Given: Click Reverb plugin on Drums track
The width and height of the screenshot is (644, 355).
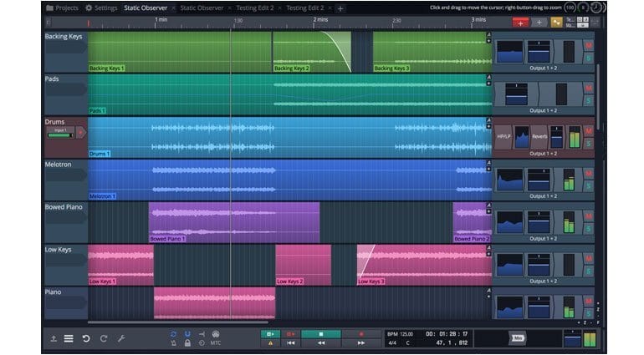Looking at the screenshot, I should click(x=539, y=137).
